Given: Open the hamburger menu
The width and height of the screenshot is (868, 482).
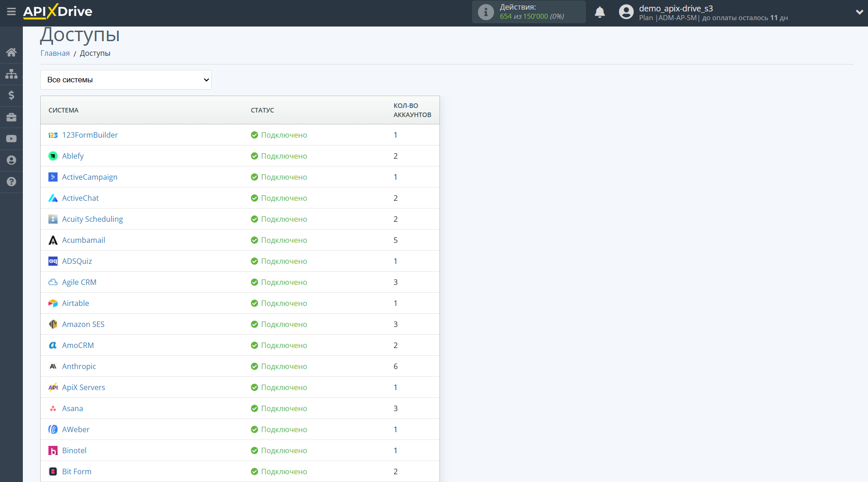Looking at the screenshot, I should pyautogui.click(x=11, y=11).
